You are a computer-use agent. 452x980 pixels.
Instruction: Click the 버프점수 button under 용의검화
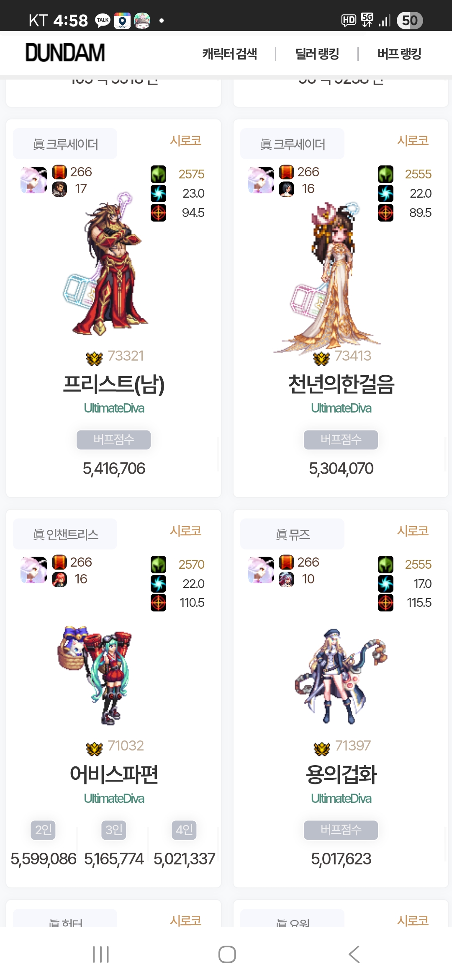(341, 830)
